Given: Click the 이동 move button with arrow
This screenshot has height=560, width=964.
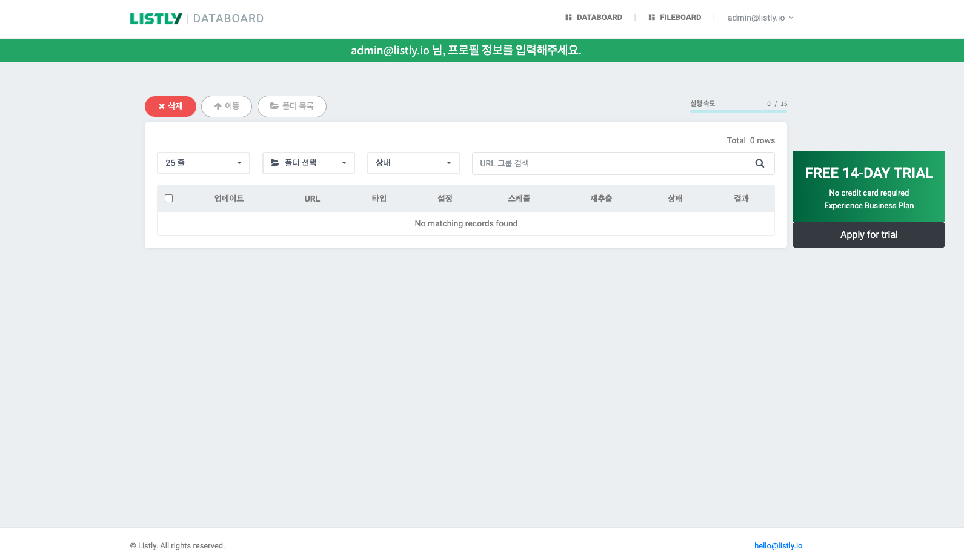Looking at the screenshot, I should pyautogui.click(x=227, y=107).
